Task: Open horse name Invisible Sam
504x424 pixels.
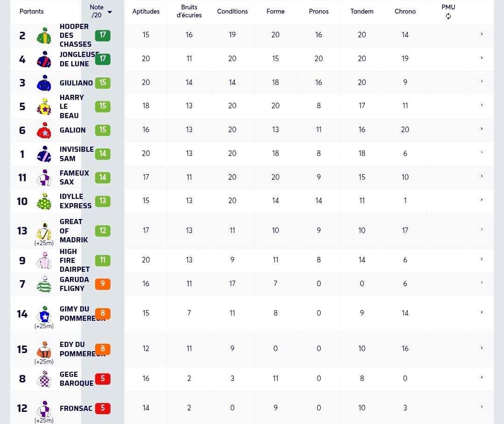Action: pyautogui.click(x=77, y=154)
